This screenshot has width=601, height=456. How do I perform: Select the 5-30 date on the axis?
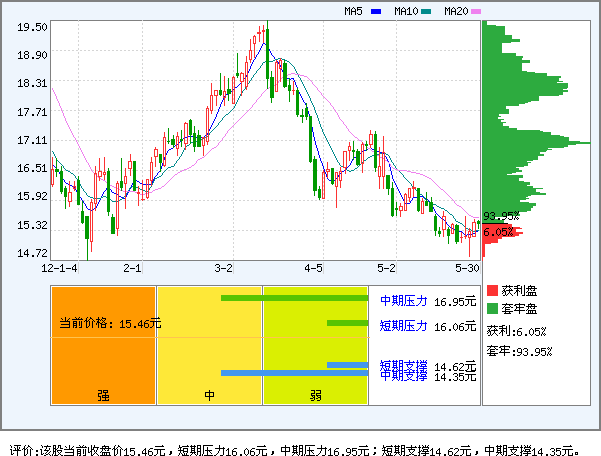(x=466, y=269)
